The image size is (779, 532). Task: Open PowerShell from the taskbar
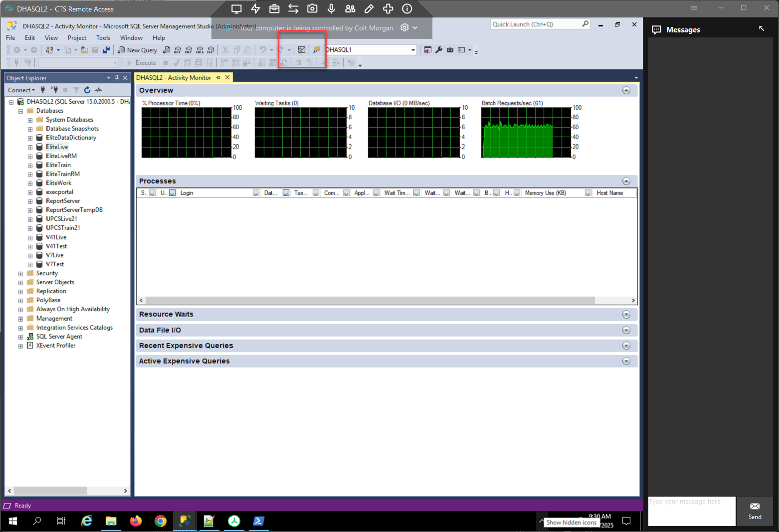(x=258, y=521)
